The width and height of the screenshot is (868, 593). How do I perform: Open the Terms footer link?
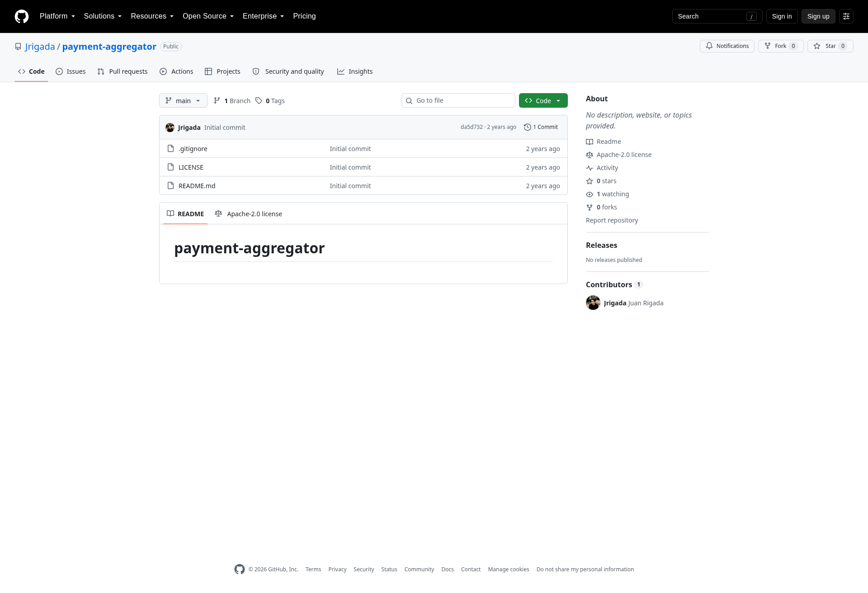[x=313, y=569]
